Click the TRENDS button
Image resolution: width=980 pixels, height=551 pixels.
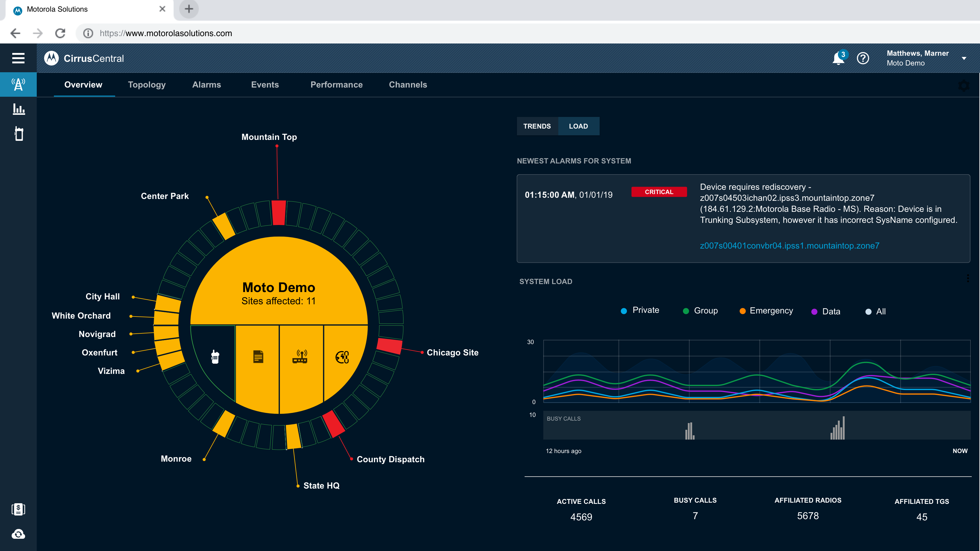[537, 126]
